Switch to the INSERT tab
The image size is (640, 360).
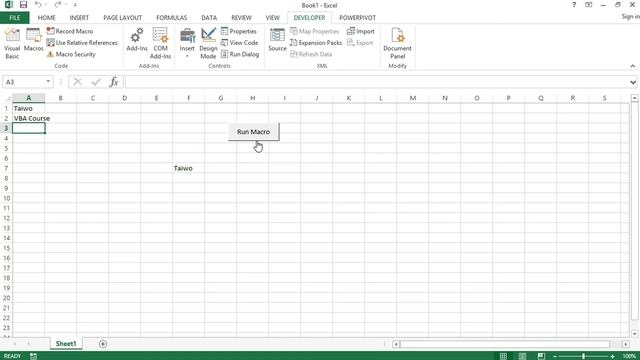(79, 18)
